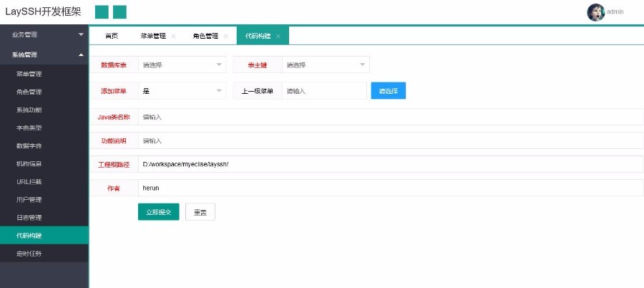The width and height of the screenshot is (644, 288).
Task: Close the 菜单管理 tab
Action: (x=173, y=37)
